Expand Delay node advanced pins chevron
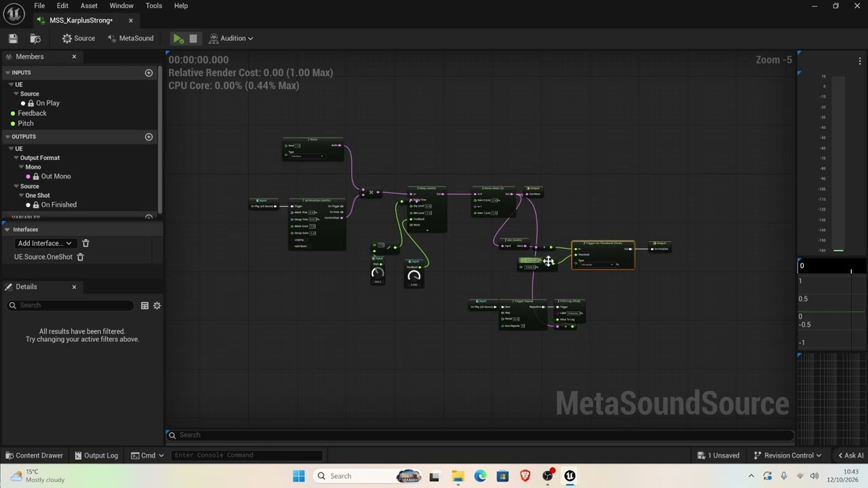This screenshot has width=868, height=488. [427, 229]
